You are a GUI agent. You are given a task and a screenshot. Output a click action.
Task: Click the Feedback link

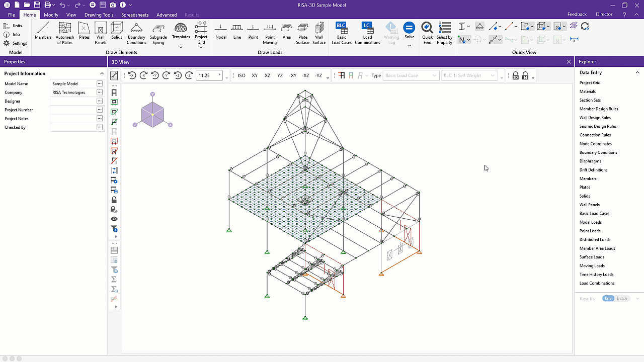tap(577, 14)
